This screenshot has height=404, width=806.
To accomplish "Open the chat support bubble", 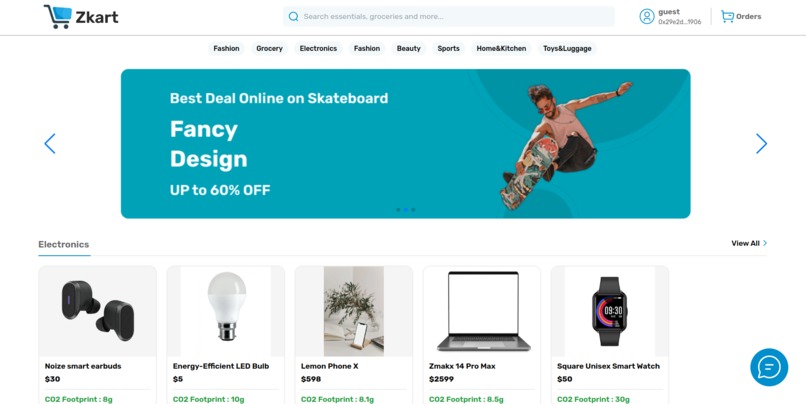I will [769, 367].
